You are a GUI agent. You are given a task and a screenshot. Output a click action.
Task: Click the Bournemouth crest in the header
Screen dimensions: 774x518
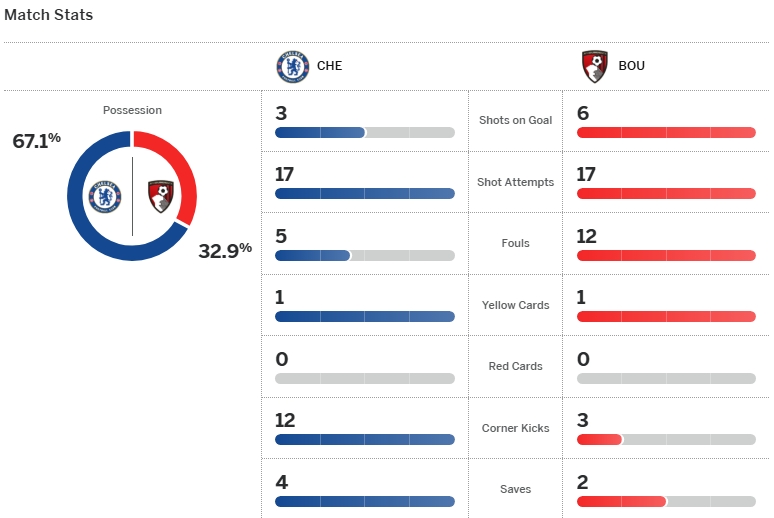pyautogui.click(x=594, y=67)
